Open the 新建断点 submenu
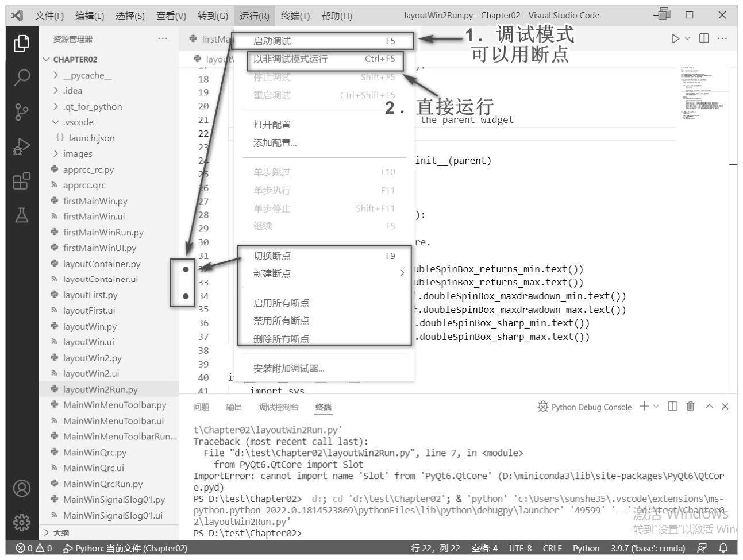The width and height of the screenshot is (743, 560). (x=324, y=273)
